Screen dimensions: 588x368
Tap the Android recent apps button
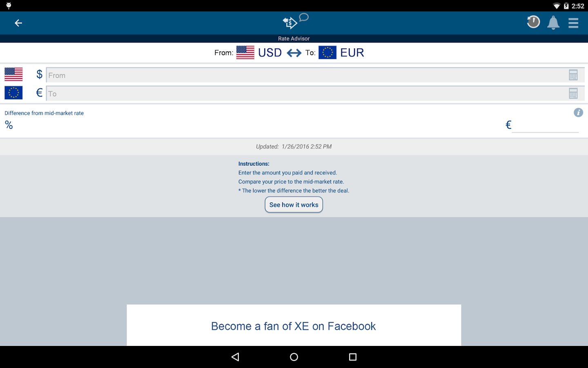pyautogui.click(x=353, y=357)
